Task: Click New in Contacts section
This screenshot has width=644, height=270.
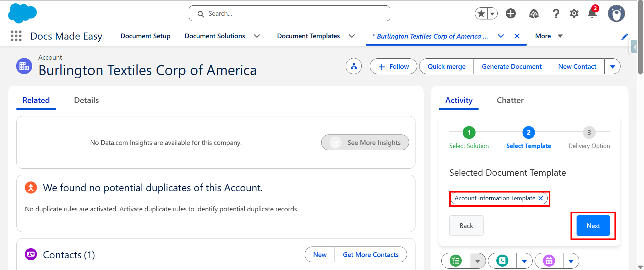Action: coord(320,255)
